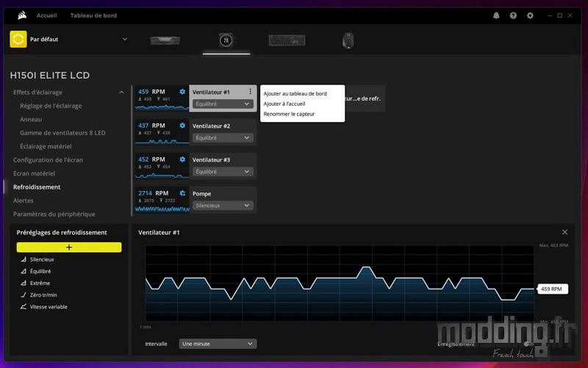
Task: Select the keyboard device thumbnail
Action: (x=287, y=40)
